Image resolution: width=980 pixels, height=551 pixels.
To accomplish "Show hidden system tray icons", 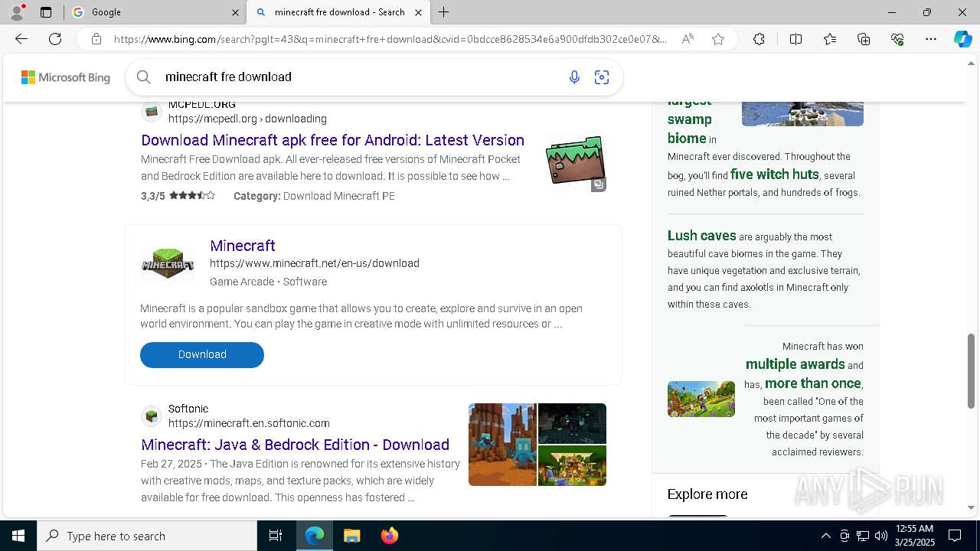I will 825,536.
